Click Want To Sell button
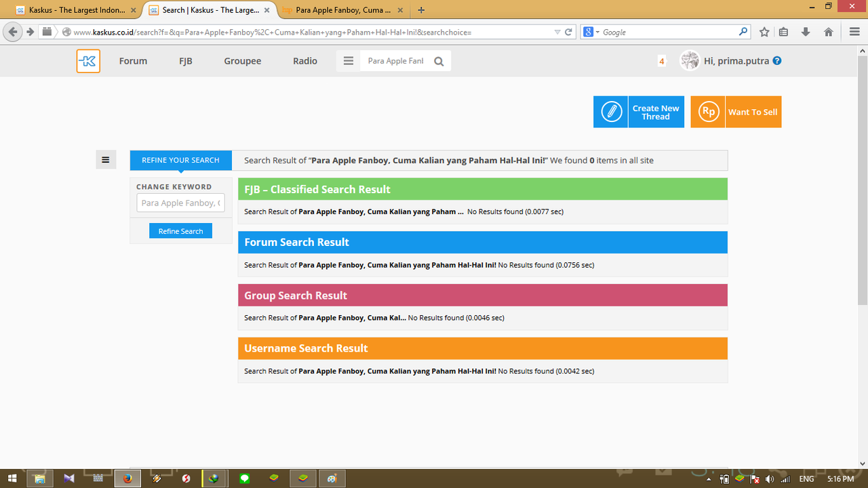The width and height of the screenshot is (868, 488). (736, 112)
